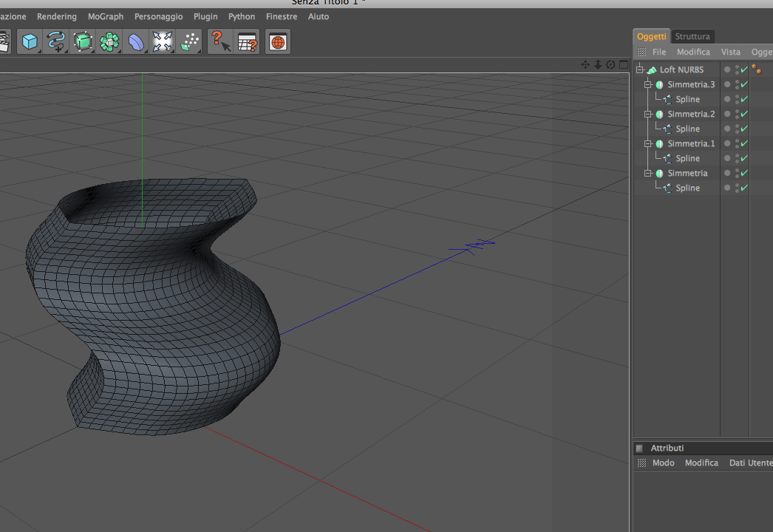Open the NURBS generator tool icon

pos(83,42)
